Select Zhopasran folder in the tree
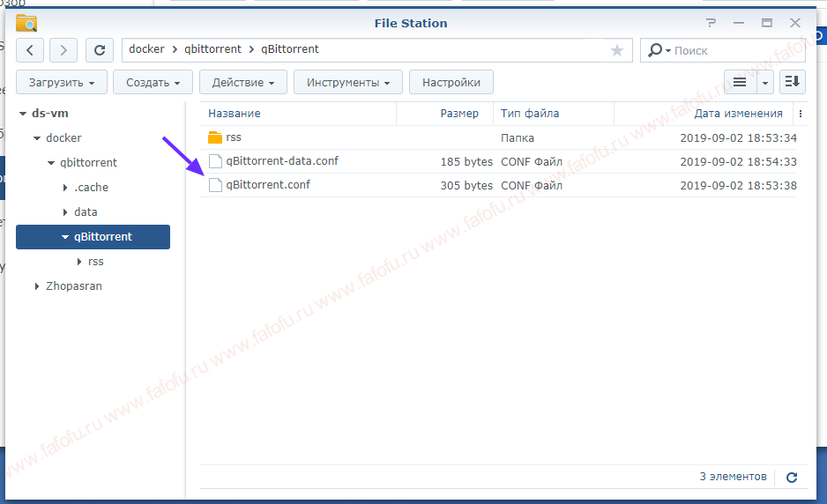The image size is (827, 504). pyautogui.click(x=74, y=286)
